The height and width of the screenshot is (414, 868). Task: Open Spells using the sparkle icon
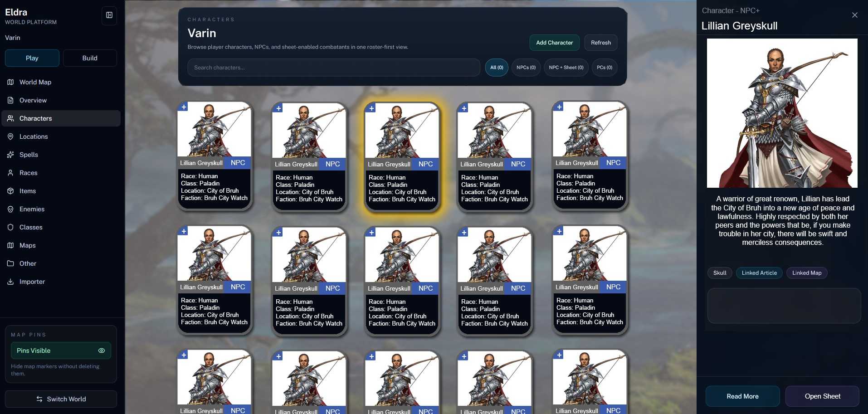(x=10, y=155)
